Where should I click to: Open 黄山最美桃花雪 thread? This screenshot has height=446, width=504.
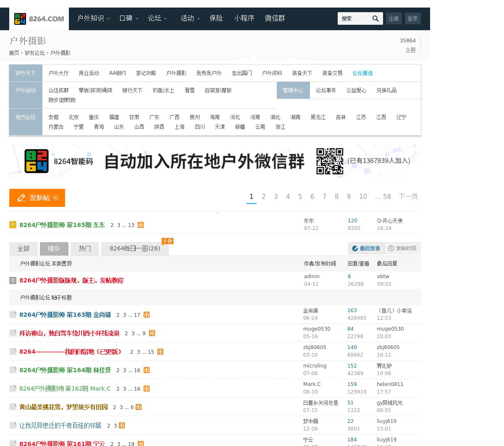coord(63,407)
